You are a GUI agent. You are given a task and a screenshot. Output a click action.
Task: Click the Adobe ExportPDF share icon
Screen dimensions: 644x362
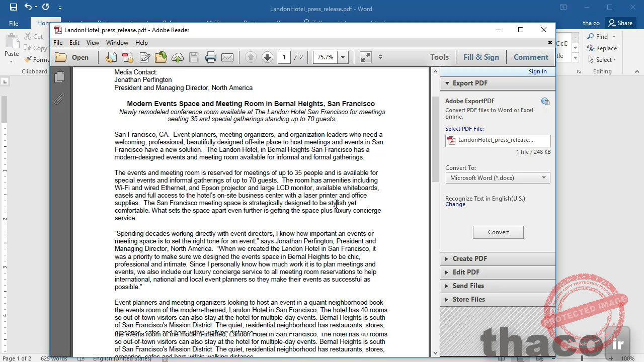(545, 101)
